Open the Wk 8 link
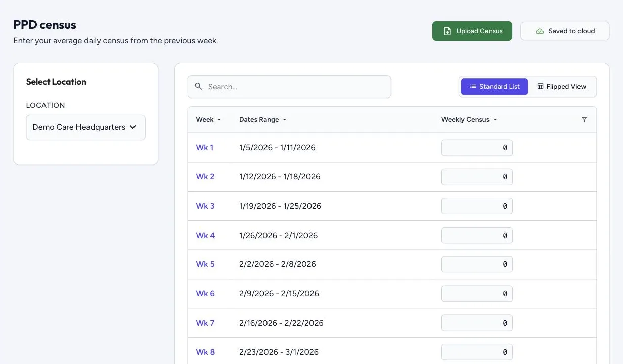This screenshot has height=364, width=623. tap(205, 352)
